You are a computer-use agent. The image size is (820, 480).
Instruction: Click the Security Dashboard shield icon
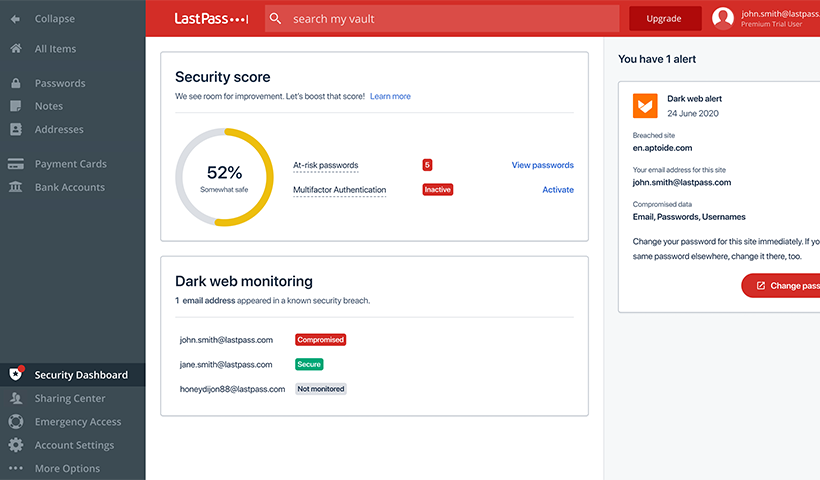pyautogui.click(x=16, y=374)
